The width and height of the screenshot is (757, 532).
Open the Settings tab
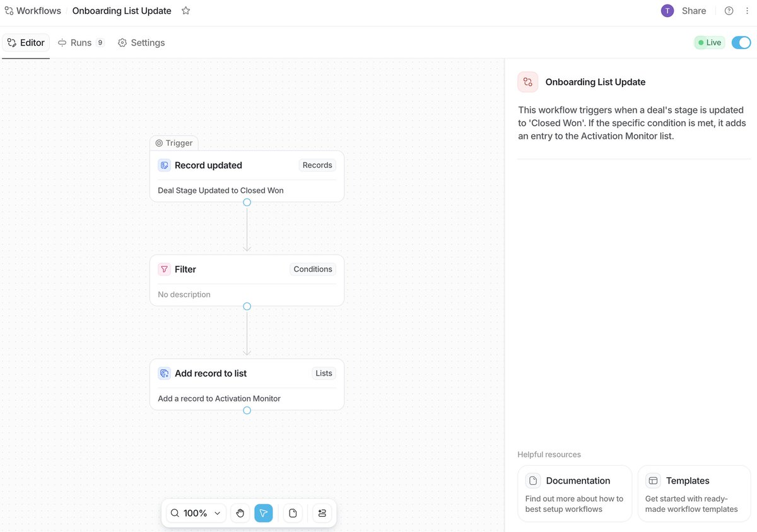tap(141, 42)
